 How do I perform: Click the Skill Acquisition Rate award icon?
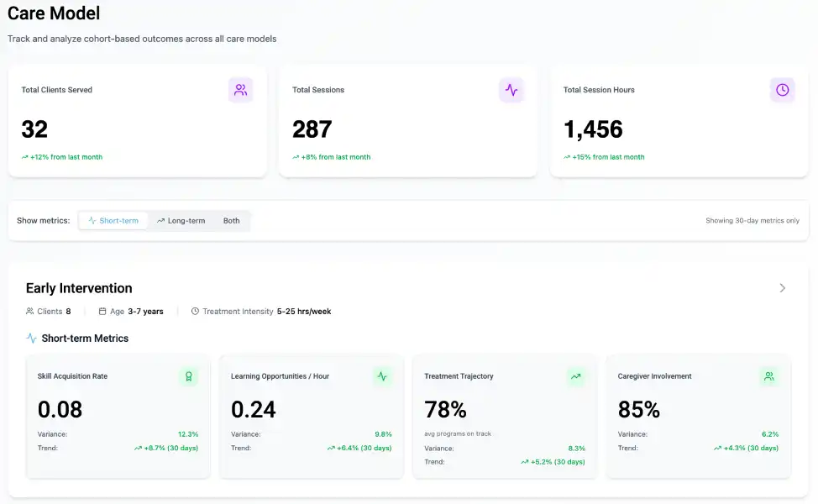click(x=189, y=376)
